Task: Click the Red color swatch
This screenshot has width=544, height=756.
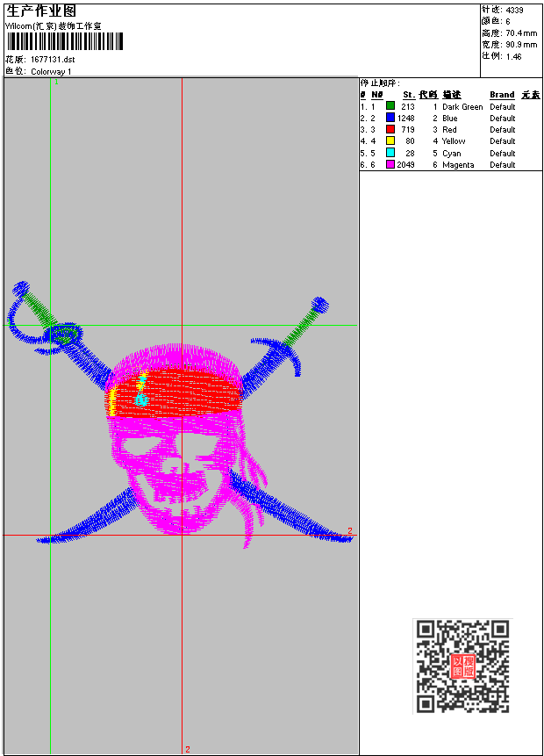Action: [390, 129]
